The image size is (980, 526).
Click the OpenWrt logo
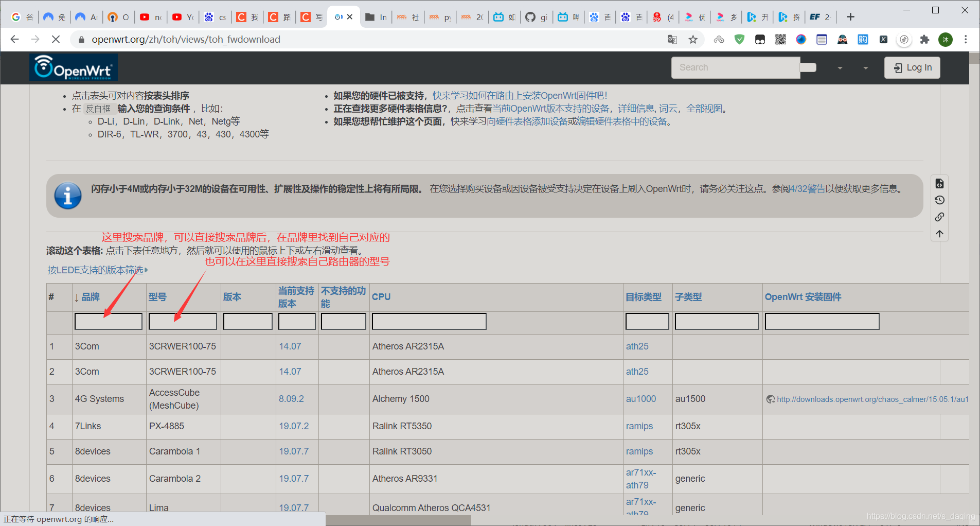(74, 67)
